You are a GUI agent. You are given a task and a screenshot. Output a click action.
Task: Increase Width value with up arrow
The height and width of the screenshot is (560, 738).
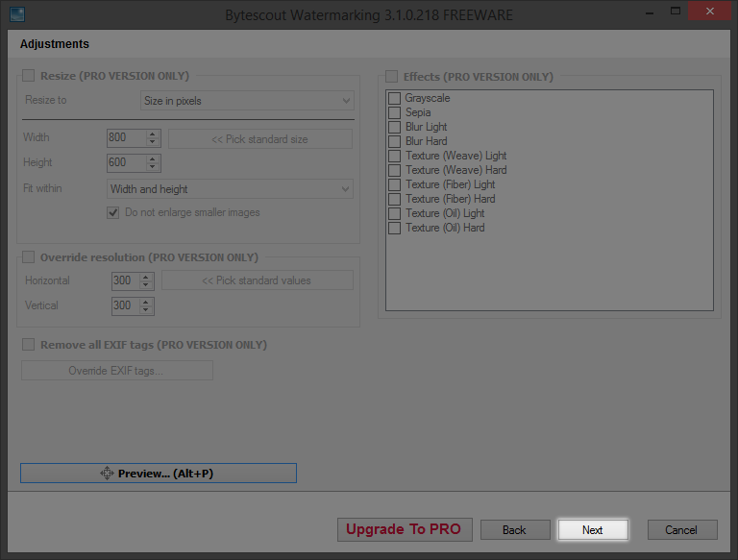[152, 134]
